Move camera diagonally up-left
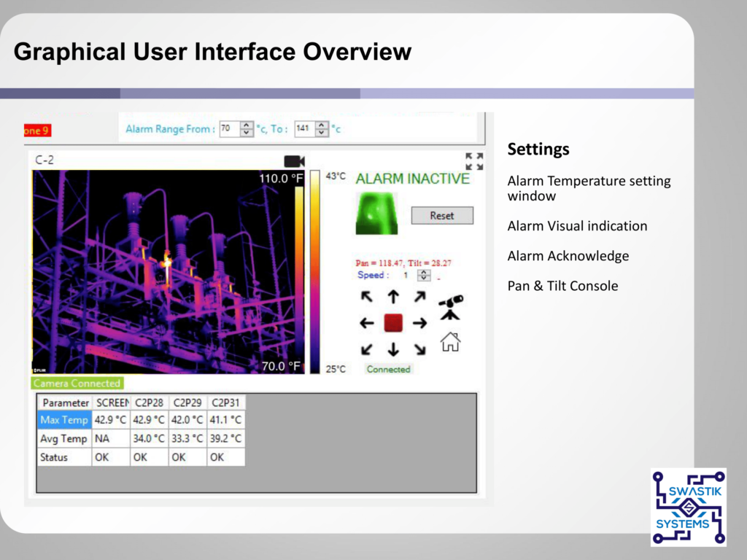The width and height of the screenshot is (747, 560). pyautogui.click(x=366, y=297)
